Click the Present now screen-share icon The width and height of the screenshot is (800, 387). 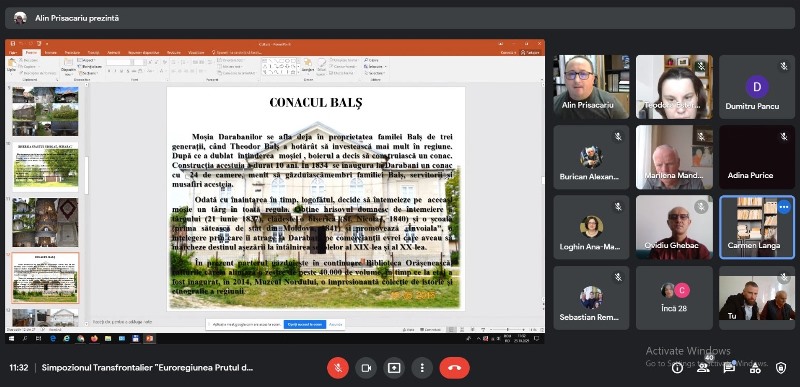point(394,368)
